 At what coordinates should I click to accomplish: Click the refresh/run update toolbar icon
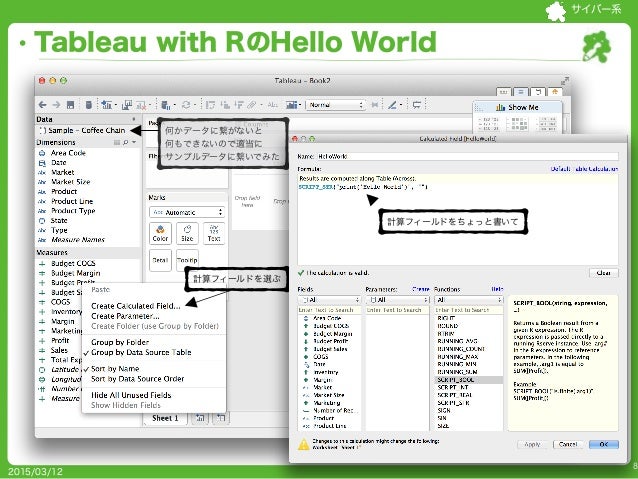coord(186,105)
